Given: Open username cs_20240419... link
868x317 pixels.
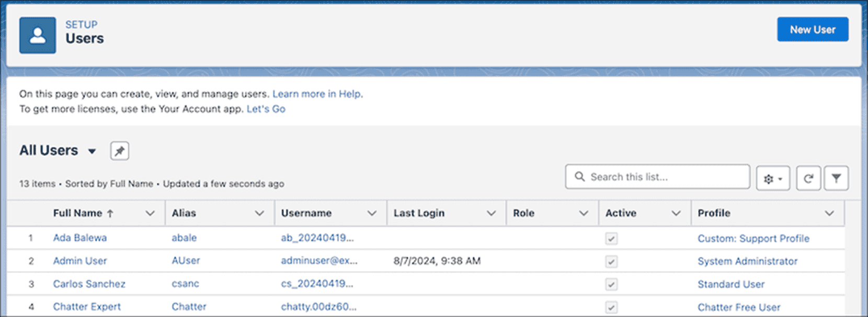Looking at the screenshot, I should tap(317, 284).
